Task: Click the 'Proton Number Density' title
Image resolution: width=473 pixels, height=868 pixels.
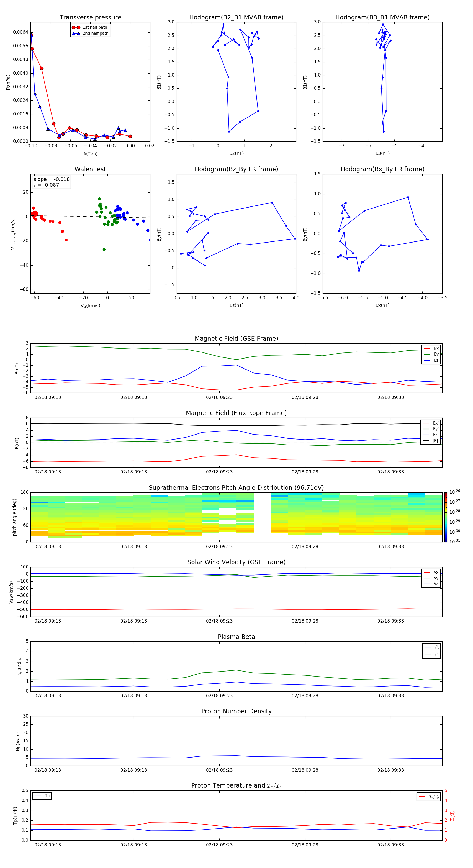Action: click(x=236, y=711)
